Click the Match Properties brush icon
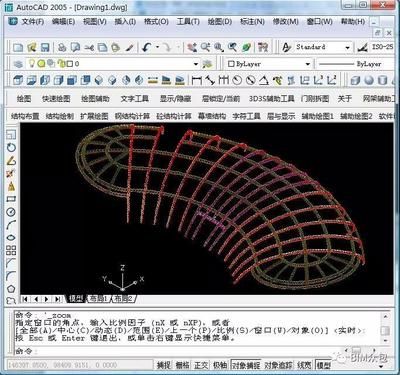Image resolution: width=400 pixels, height=375 pixels. [x=129, y=47]
